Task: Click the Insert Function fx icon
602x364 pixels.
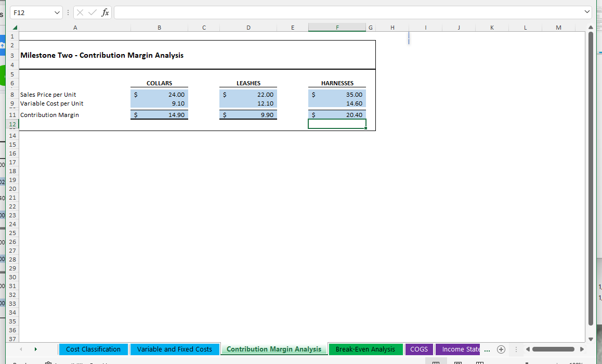Action: coord(104,11)
